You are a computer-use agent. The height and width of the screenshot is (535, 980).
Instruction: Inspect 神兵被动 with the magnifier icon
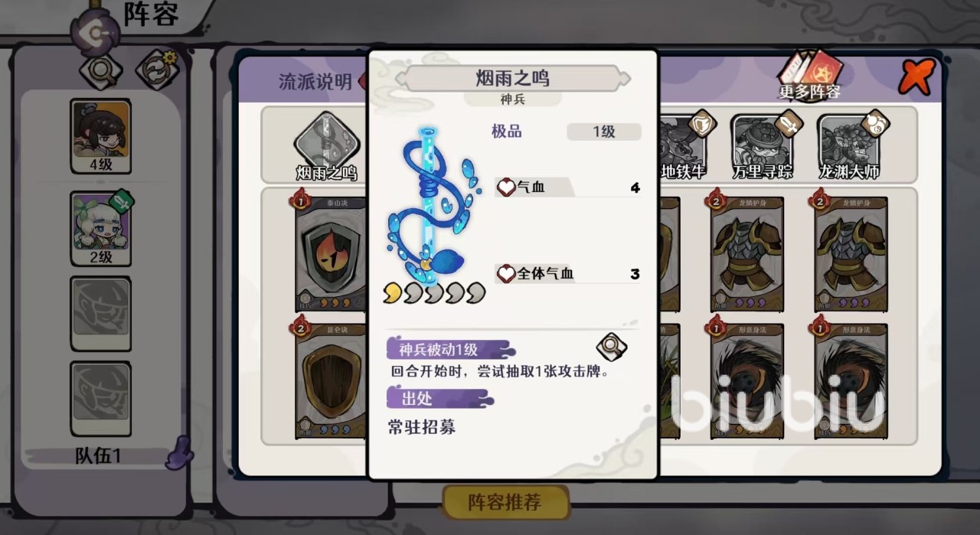coord(611,347)
